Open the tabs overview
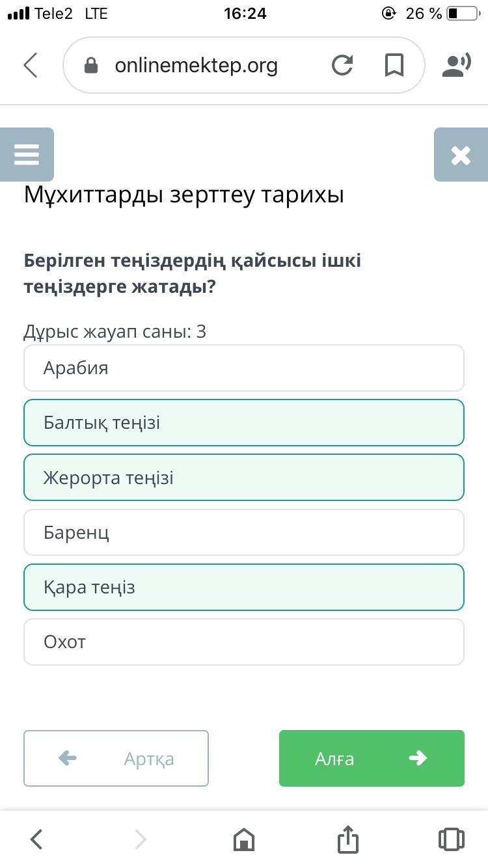The image size is (488, 868). click(x=452, y=839)
